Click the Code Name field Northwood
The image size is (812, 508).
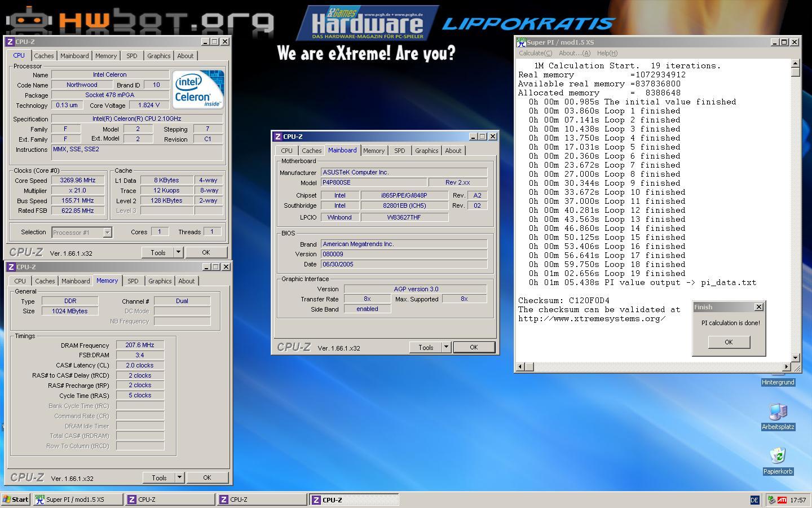click(x=82, y=85)
